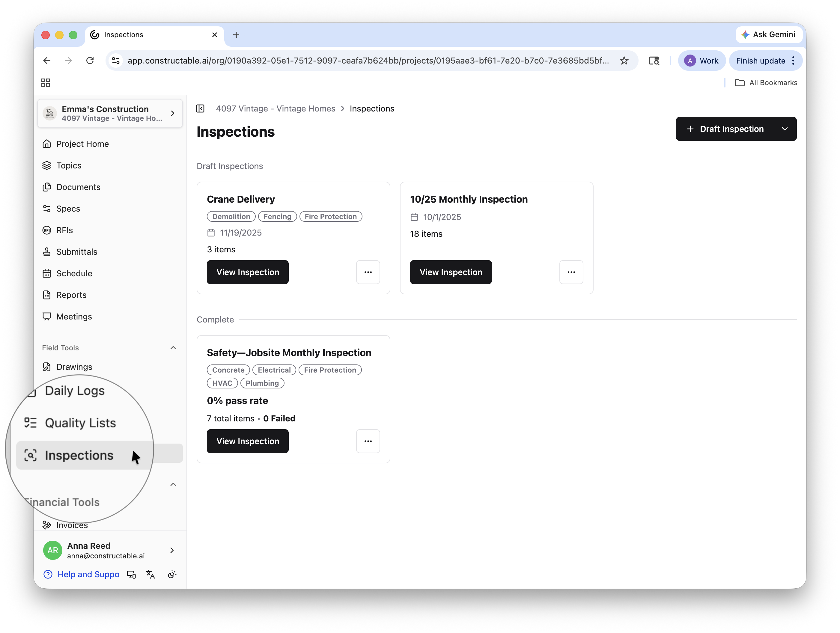Click the Anna Reed avatar
Image resolution: width=840 pixels, height=633 pixels.
tap(53, 551)
